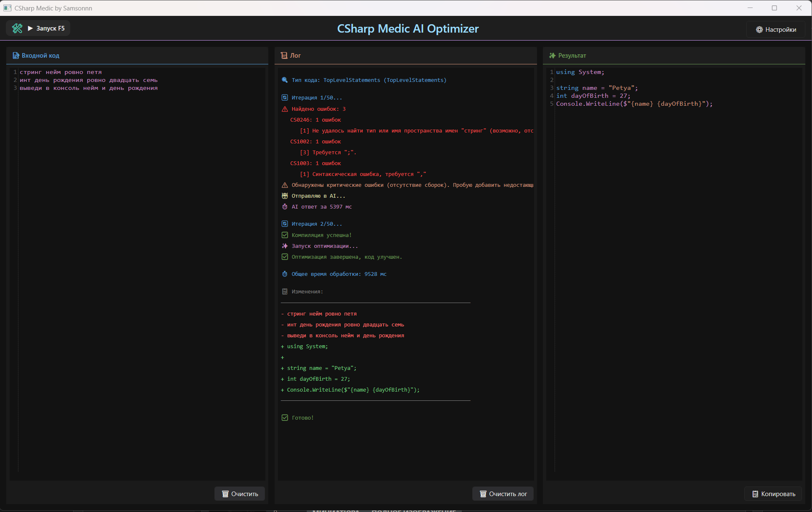Click Итерация 2/50 refresh icon
This screenshot has height=512, width=812.
[x=285, y=224]
